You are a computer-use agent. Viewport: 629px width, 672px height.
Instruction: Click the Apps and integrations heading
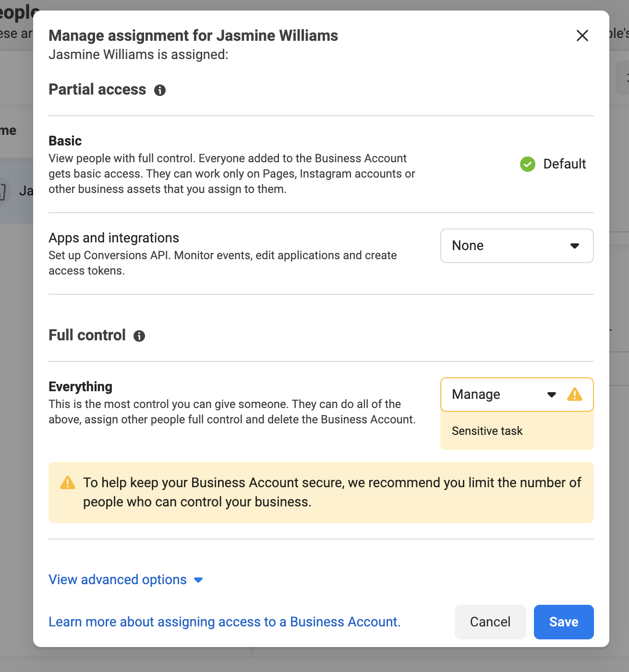tap(114, 238)
